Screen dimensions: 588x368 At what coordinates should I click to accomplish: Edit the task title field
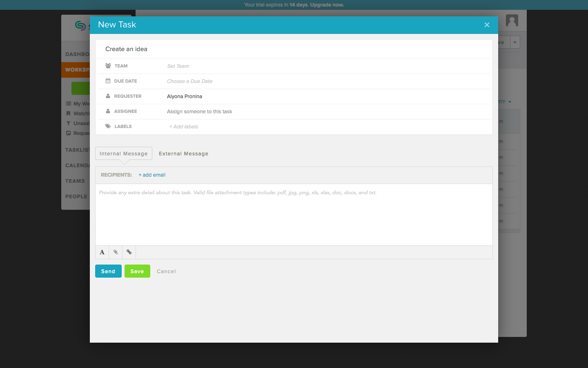tap(294, 49)
